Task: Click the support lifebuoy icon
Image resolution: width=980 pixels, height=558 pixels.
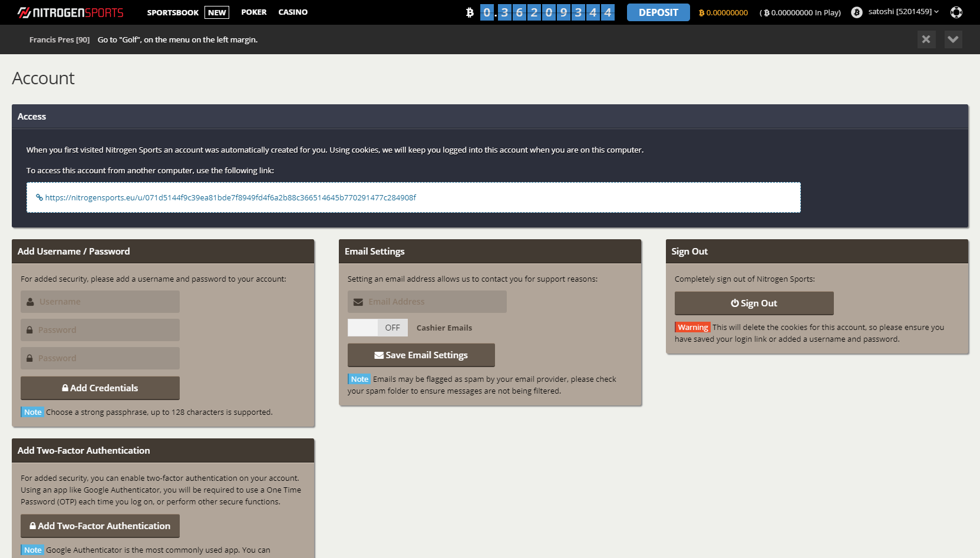Action: tap(956, 12)
